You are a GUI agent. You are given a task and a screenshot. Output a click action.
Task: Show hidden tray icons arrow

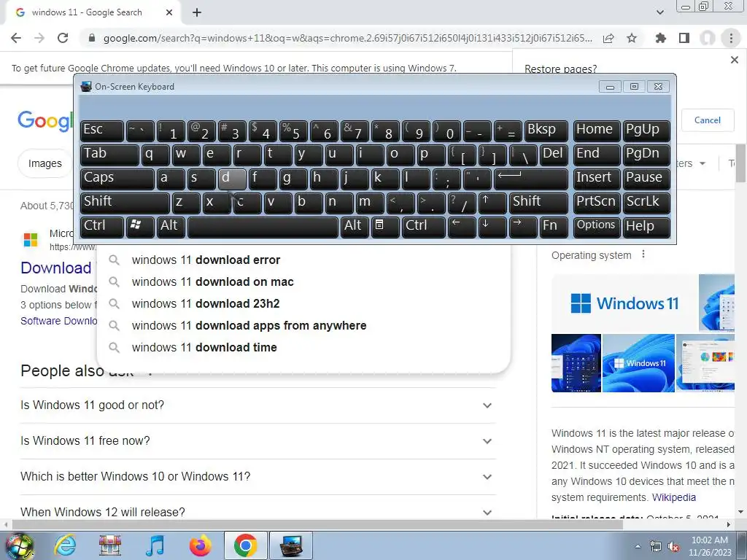pyautogui.click(x=638, y=546)
